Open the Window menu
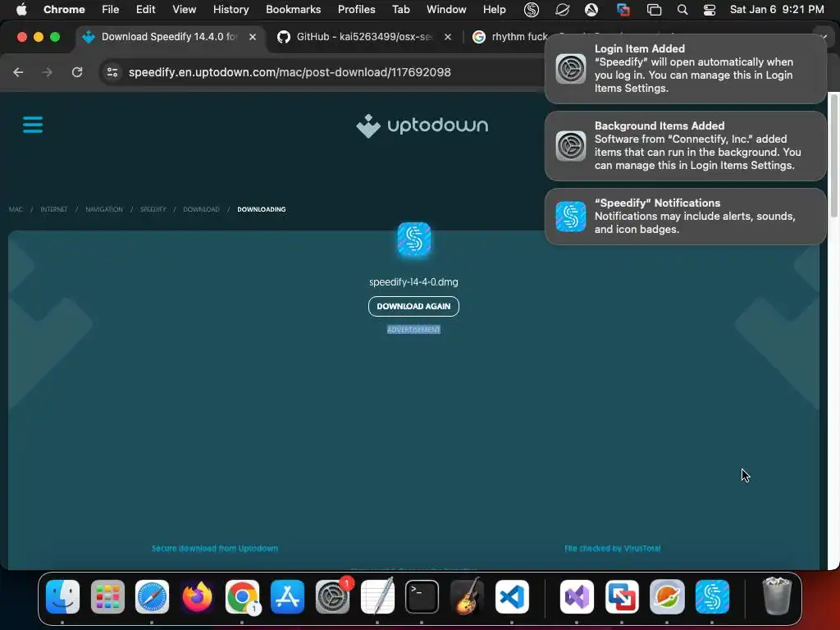The height and width of the screenshot is (630, 840). pos(446,10)
